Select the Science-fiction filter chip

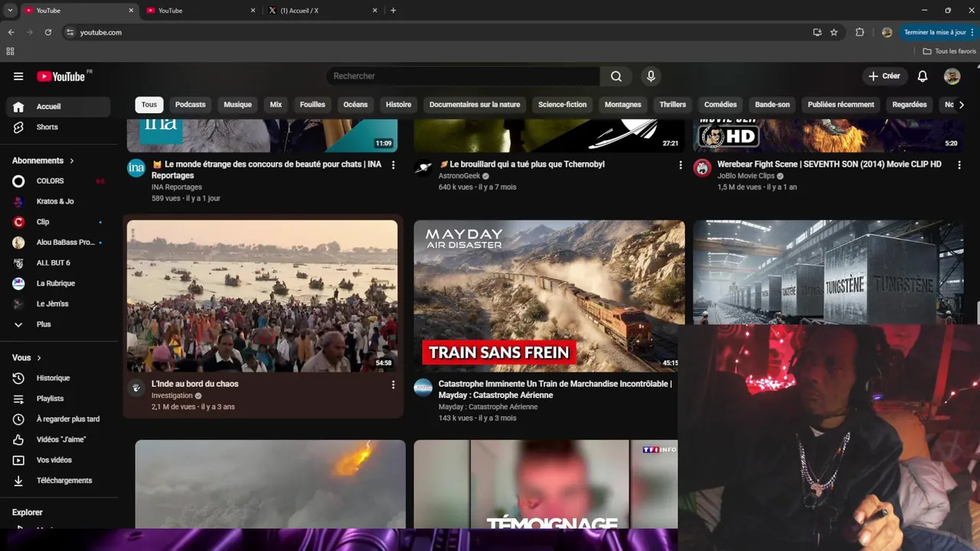pos(563,105)
